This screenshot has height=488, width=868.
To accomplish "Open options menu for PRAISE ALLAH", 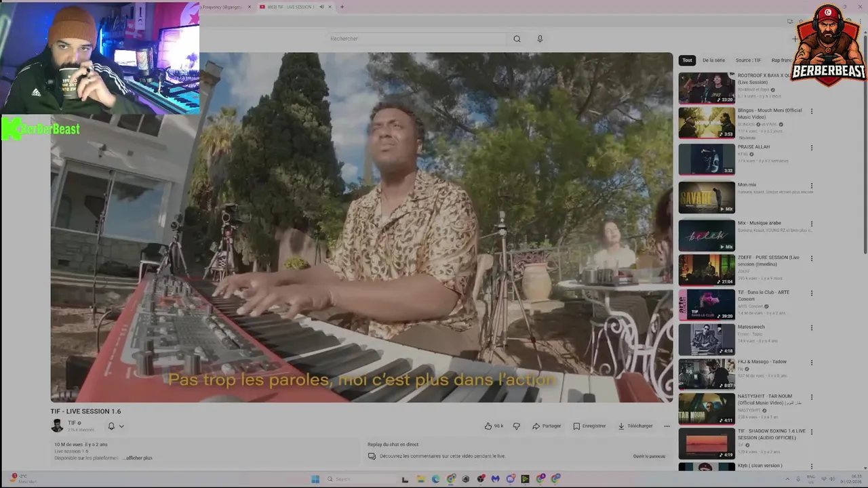I will 811,148.
